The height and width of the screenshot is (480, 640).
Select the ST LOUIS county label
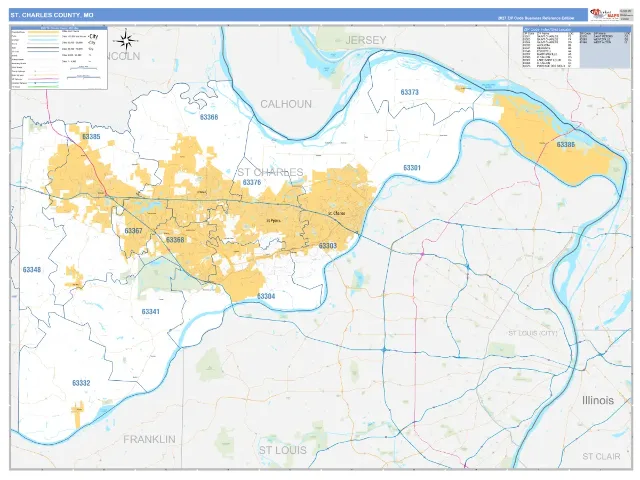click(283, 450)
